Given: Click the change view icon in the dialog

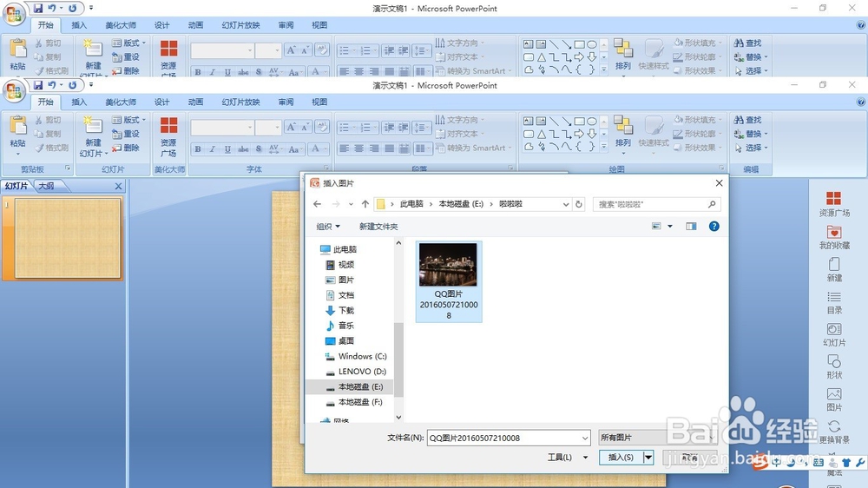Looking at the screenshot, I should point(656,226).
